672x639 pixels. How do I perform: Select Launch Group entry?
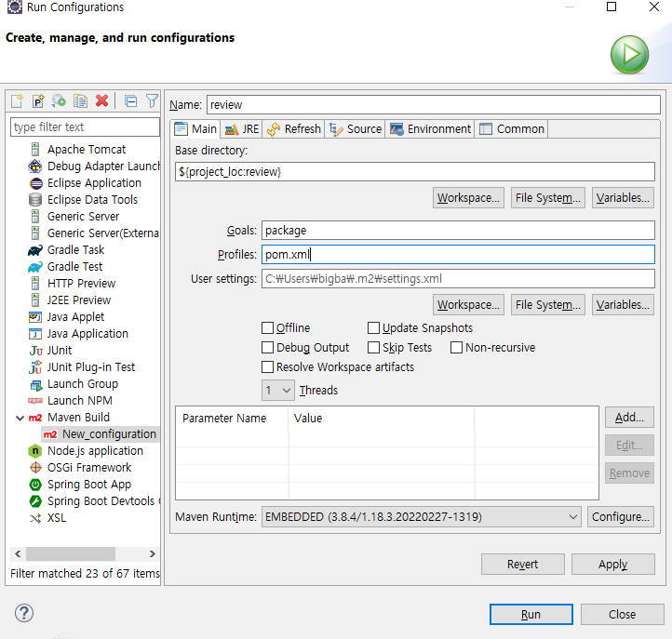tap(74, 384)
